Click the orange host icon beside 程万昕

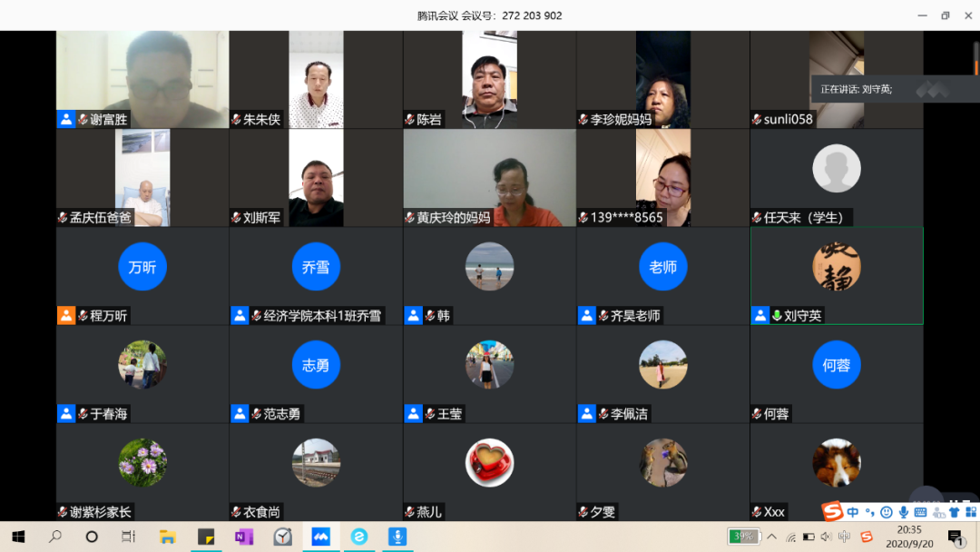pos(66,316)
